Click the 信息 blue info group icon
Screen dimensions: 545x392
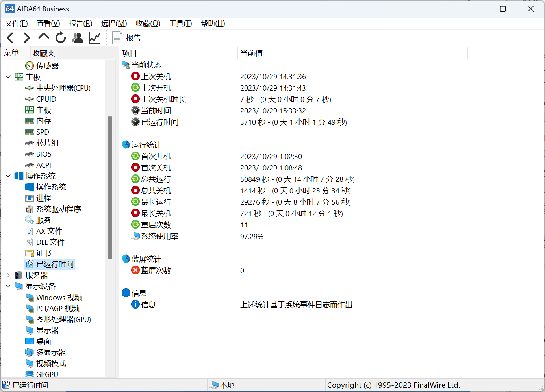pyautogui.click(x=126, y=293)
